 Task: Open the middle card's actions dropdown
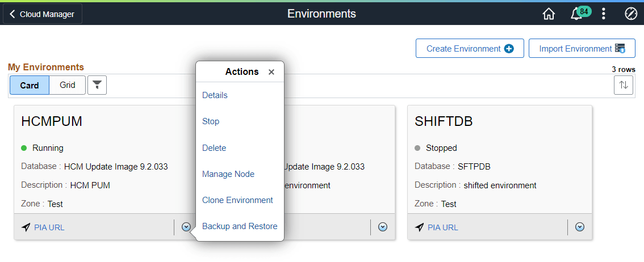[x=383, y=227]
